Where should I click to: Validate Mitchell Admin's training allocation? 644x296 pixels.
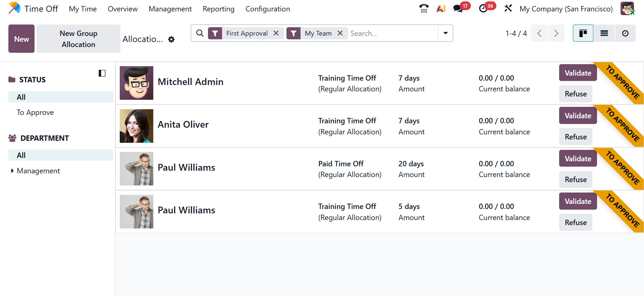(x=578, y=73)
